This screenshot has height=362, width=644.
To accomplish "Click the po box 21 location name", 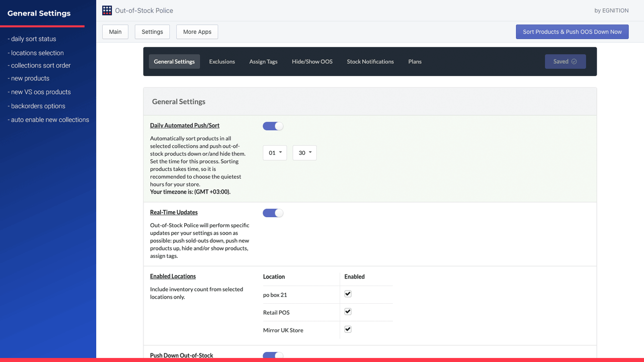I will [275, 295].
